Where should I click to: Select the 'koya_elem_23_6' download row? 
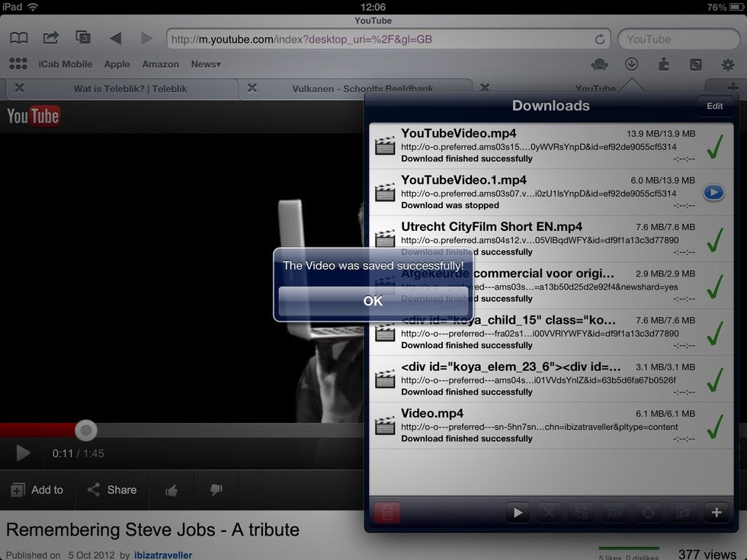point(551,379)
